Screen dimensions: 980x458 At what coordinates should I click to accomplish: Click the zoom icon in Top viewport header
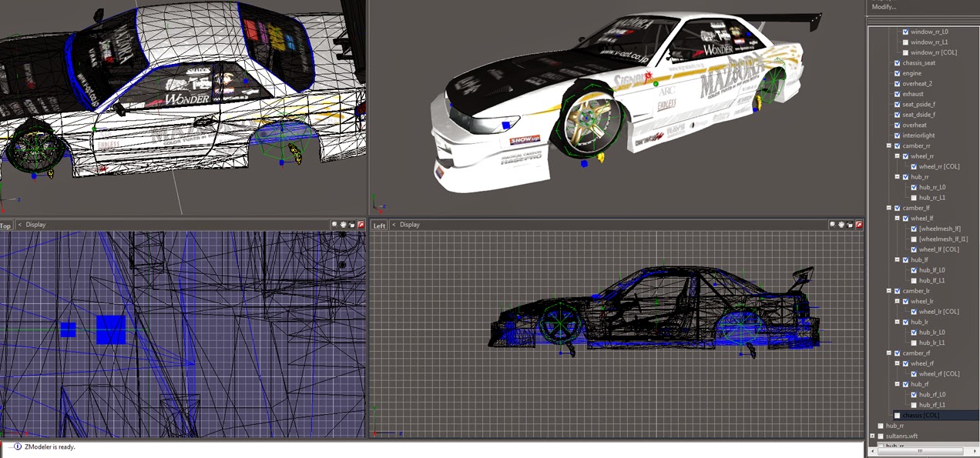point(334,225)
